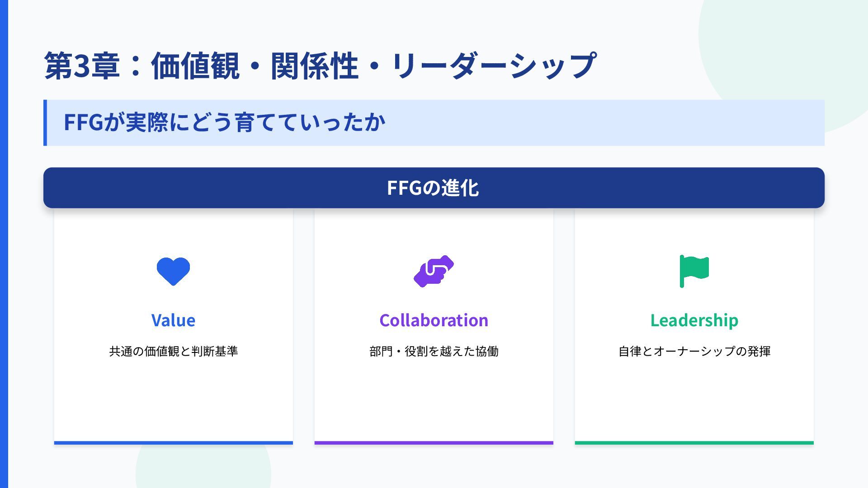Select the FFGが実際にどう育てていったか subtitle
The width and height of the screenshot is (868, 488).
pyautogui.click(x=224, y=122)
